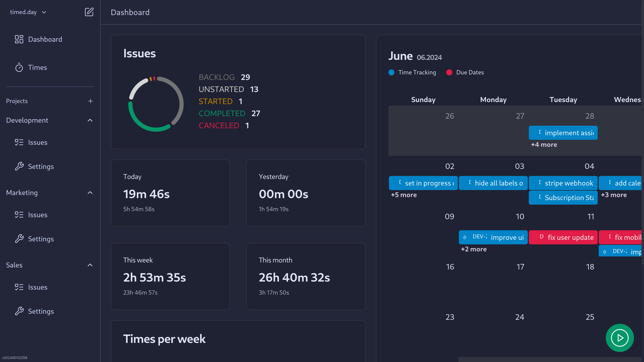Click the timer icon on 'improve ui' event
The width and height of the screenshot is (644, 362).
coord(465,237)
